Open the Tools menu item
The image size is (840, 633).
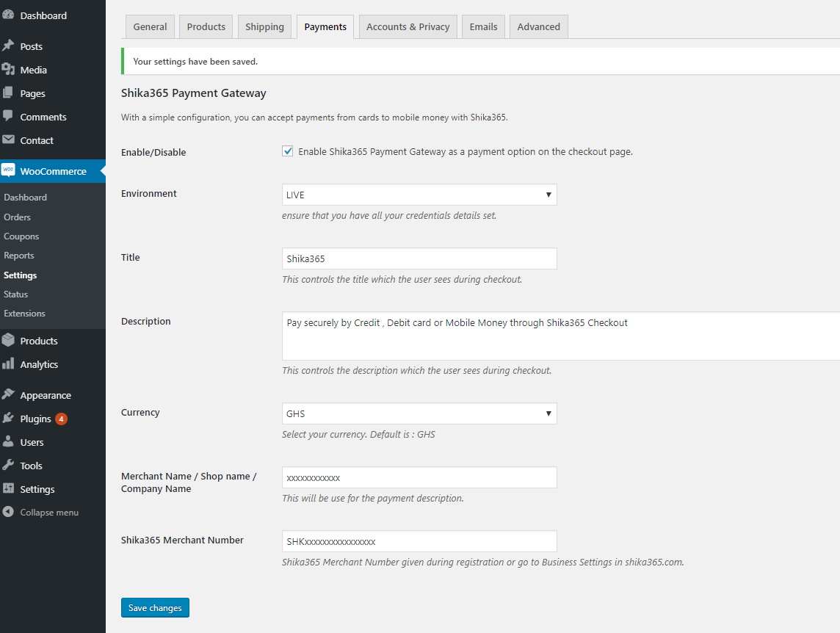31,466
